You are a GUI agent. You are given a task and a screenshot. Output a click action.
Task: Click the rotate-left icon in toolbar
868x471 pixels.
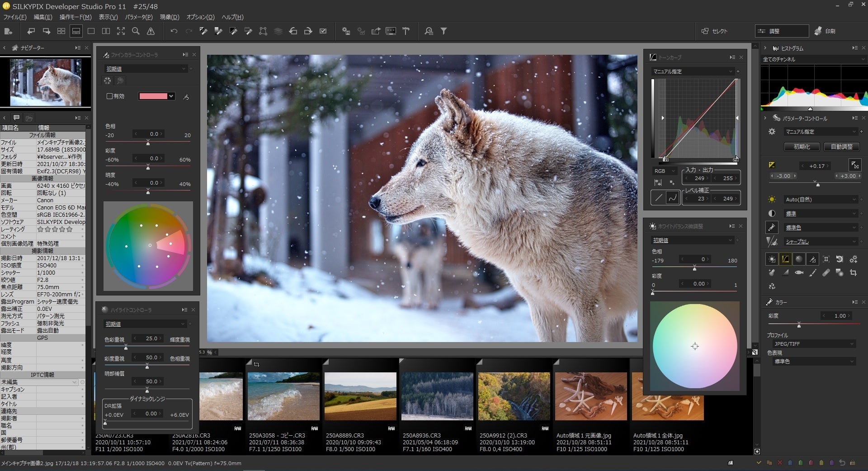click(x=293, y=31)
